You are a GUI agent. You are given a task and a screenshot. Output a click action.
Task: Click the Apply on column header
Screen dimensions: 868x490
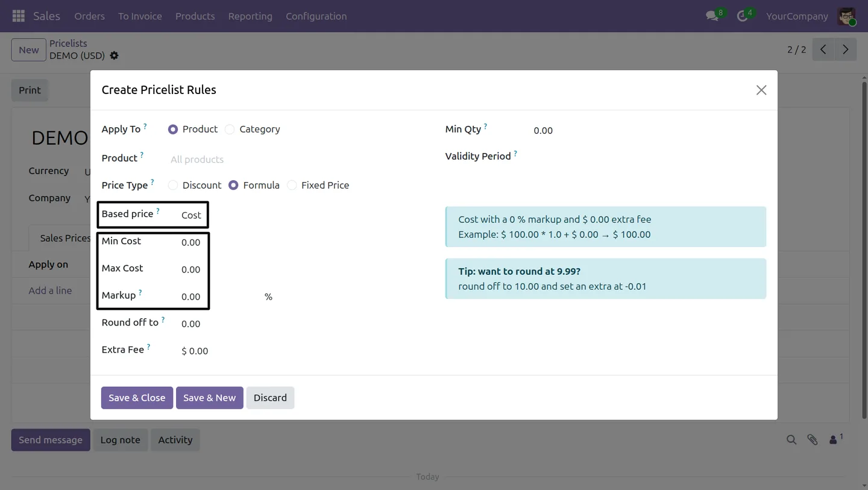click(x=48, y=265)
